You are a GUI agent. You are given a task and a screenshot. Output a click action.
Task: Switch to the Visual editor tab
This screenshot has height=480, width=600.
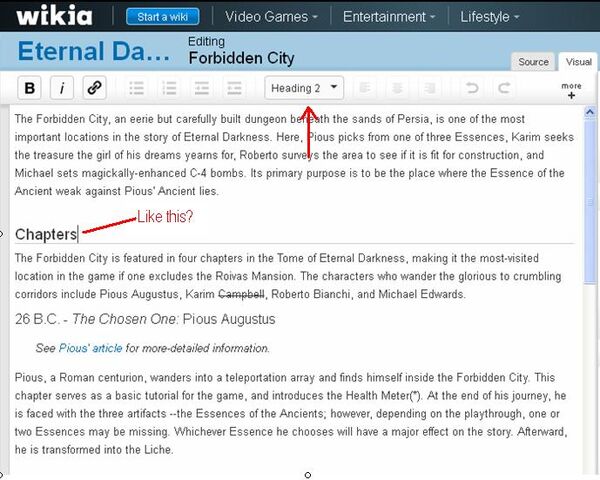pos(578,62)
